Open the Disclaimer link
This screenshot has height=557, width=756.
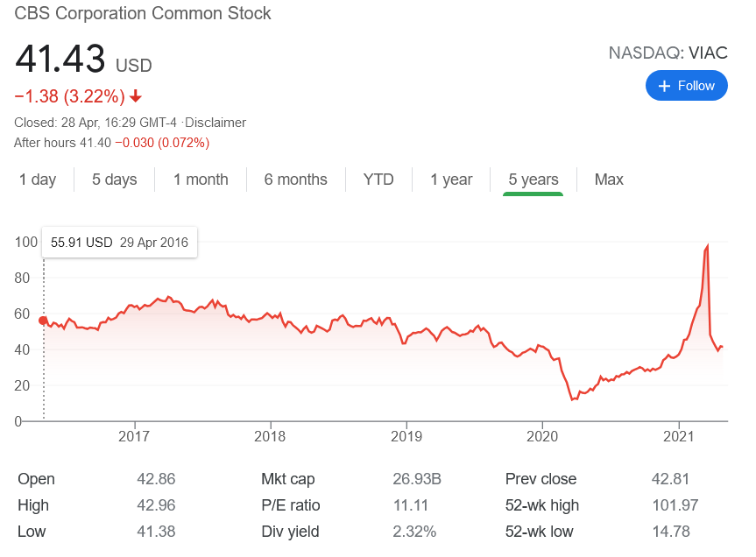(218, 123)
